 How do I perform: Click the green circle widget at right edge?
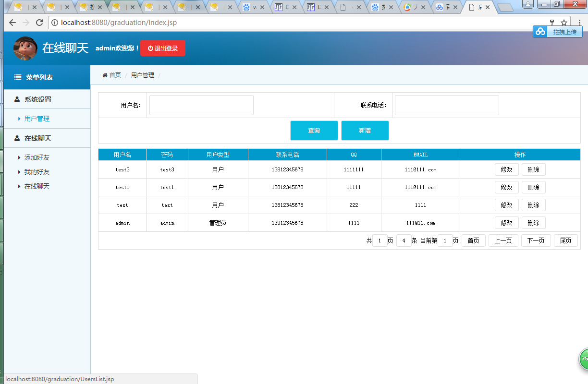(583, 359)
